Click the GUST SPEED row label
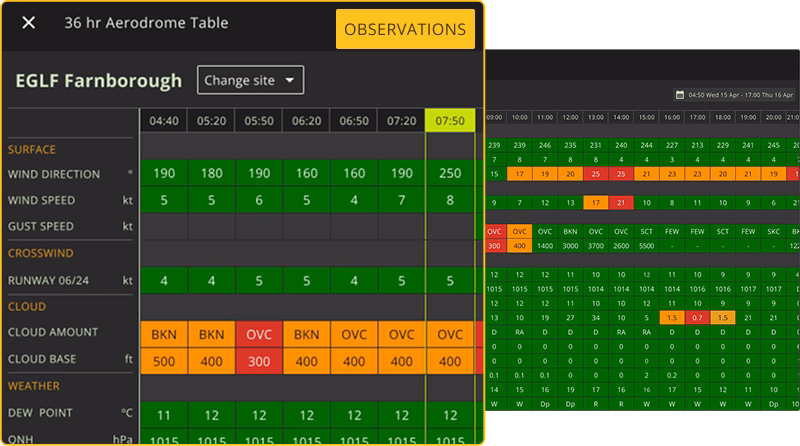 point(40,226)
